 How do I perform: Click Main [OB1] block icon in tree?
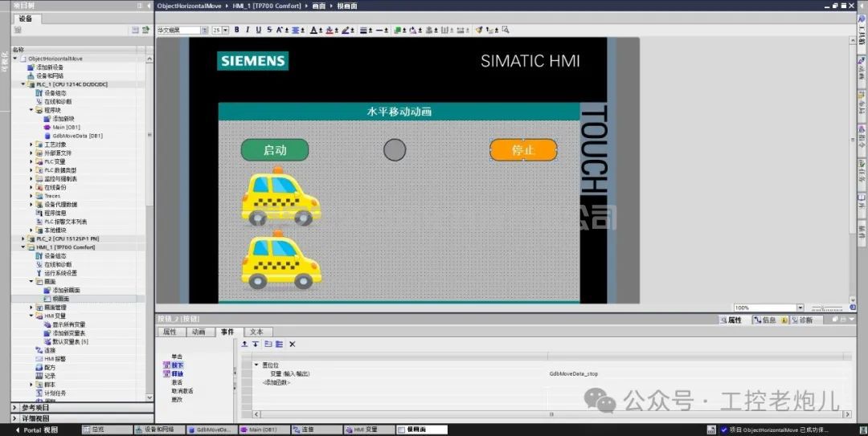click(47, 127)
